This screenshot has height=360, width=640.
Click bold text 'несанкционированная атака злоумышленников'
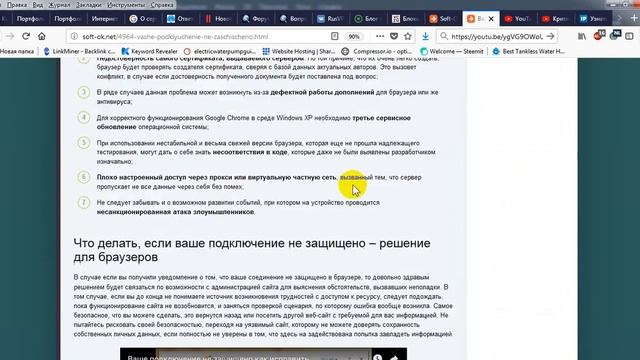175,212
